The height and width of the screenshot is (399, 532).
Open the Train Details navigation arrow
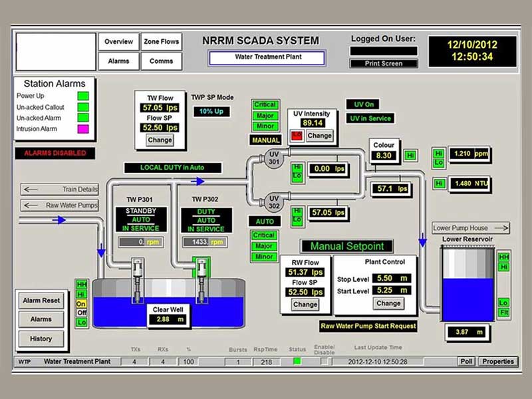pyautogui.click(x=60, y=190)
